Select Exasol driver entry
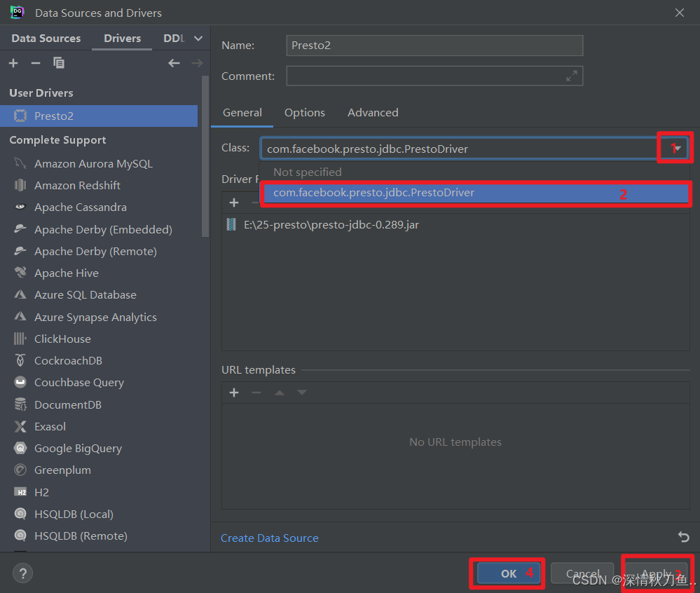The height and width of the screenshot is (593, 700). [99, 426]
